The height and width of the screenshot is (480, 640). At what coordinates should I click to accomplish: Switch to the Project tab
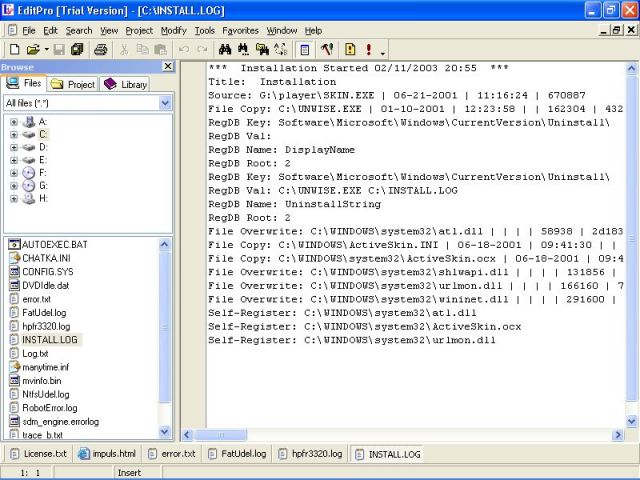tap(73, 84)
